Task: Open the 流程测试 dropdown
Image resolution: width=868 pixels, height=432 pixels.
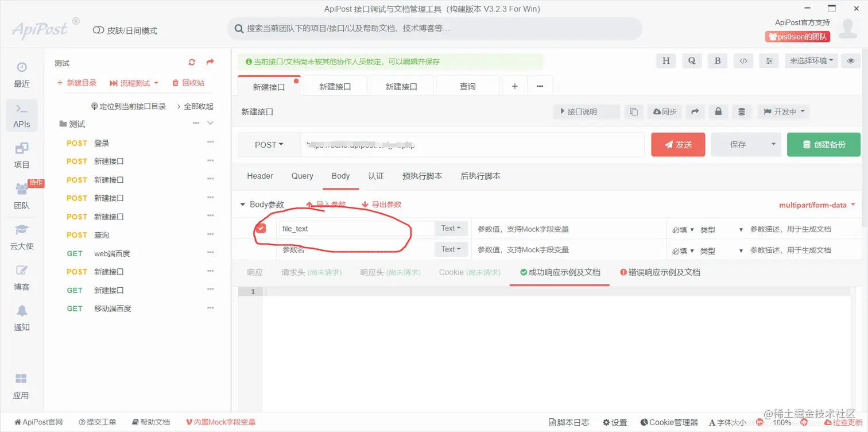Action: (134, 83)
